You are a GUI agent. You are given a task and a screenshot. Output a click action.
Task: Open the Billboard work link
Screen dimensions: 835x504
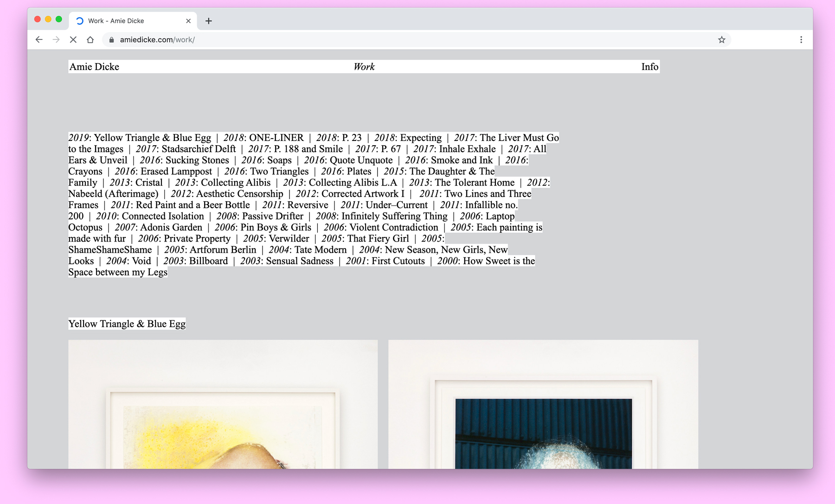(x=209, y=261)
